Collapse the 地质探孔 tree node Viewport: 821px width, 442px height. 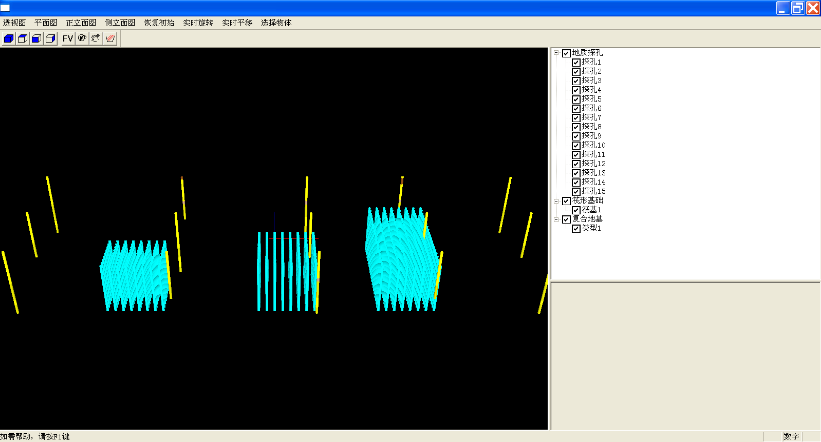(x=557, y=53)
